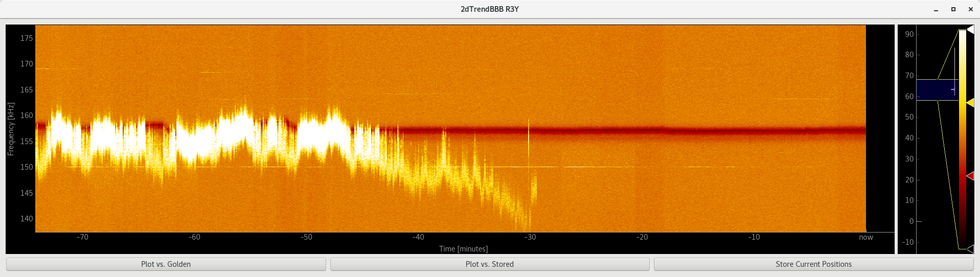
Task: Click the window title 2dTrendBBB R3Y
Action: point(489,9)
